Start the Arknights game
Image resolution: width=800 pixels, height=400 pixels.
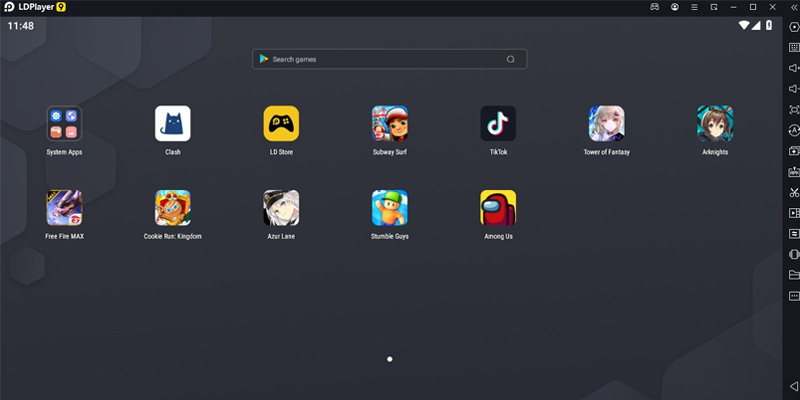(715, 123)
